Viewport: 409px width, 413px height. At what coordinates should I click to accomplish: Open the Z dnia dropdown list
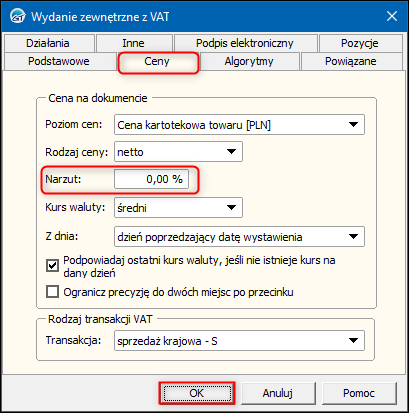tap(239, 237)
